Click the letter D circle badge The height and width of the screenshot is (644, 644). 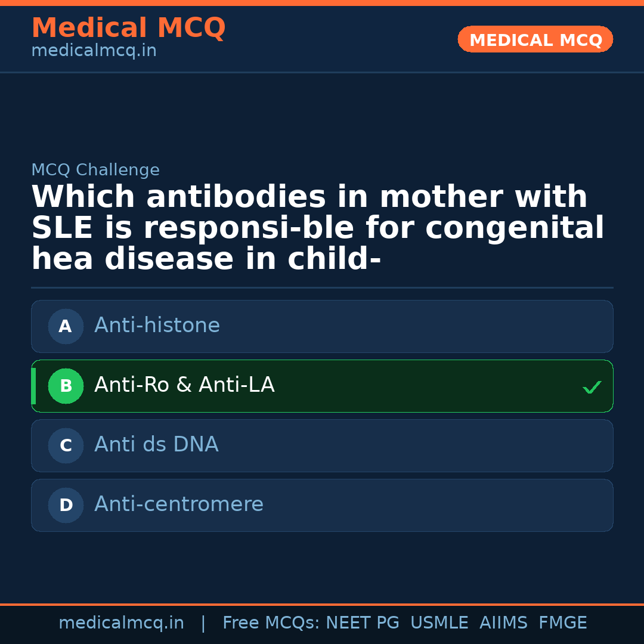[x=66, y=505]
